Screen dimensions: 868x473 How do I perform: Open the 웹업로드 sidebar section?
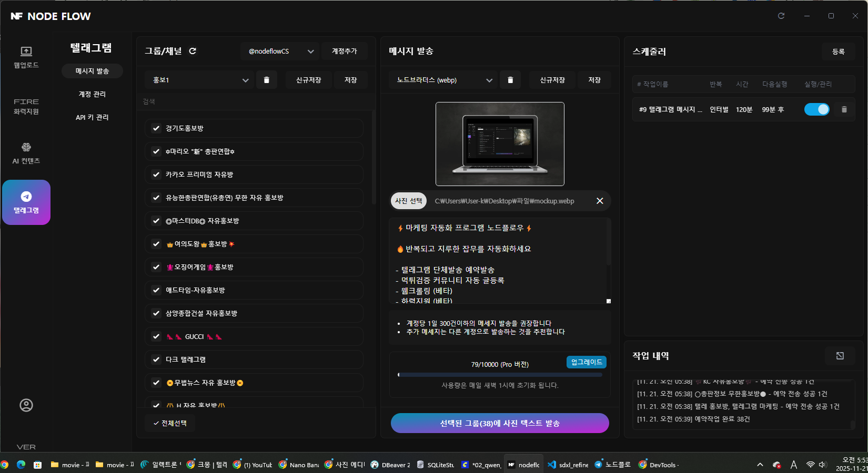[26, 57]
